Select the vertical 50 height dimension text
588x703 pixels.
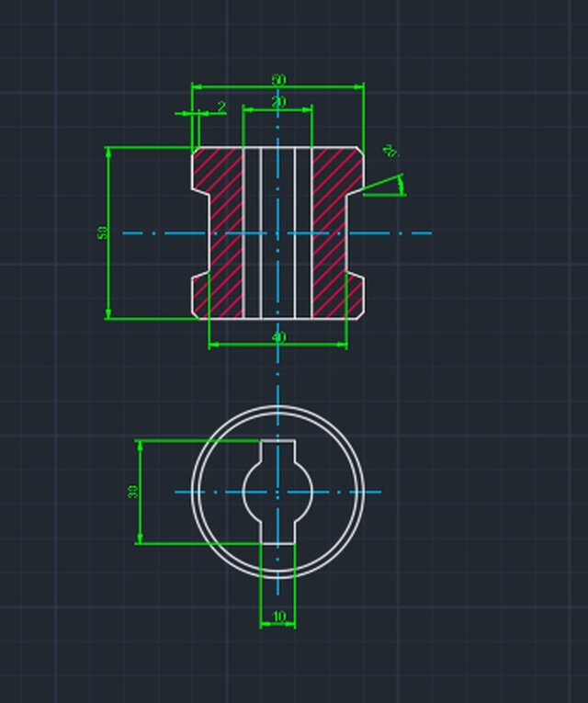[103, 233]
